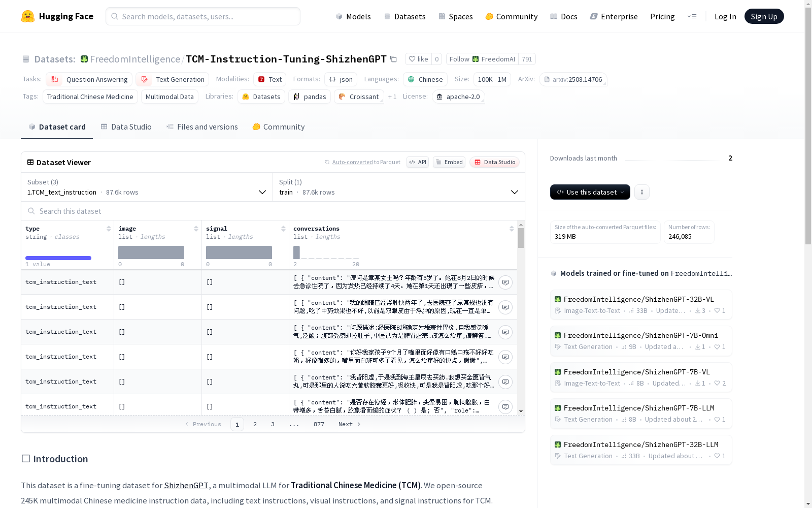Click the like heart button
This screenshot has height=508, width=812.
(x=419, y=59)
